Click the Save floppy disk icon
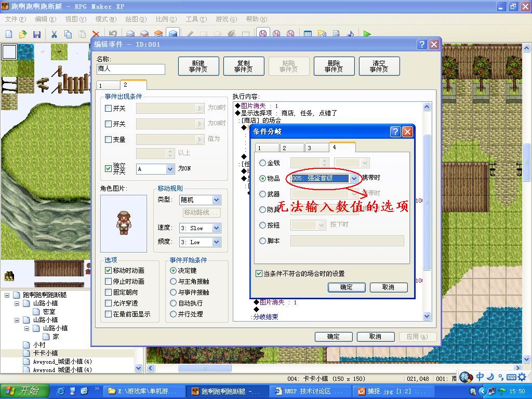The width and height of the screenshot is (532, 399). pyautogui.click(x=37, y=34)
